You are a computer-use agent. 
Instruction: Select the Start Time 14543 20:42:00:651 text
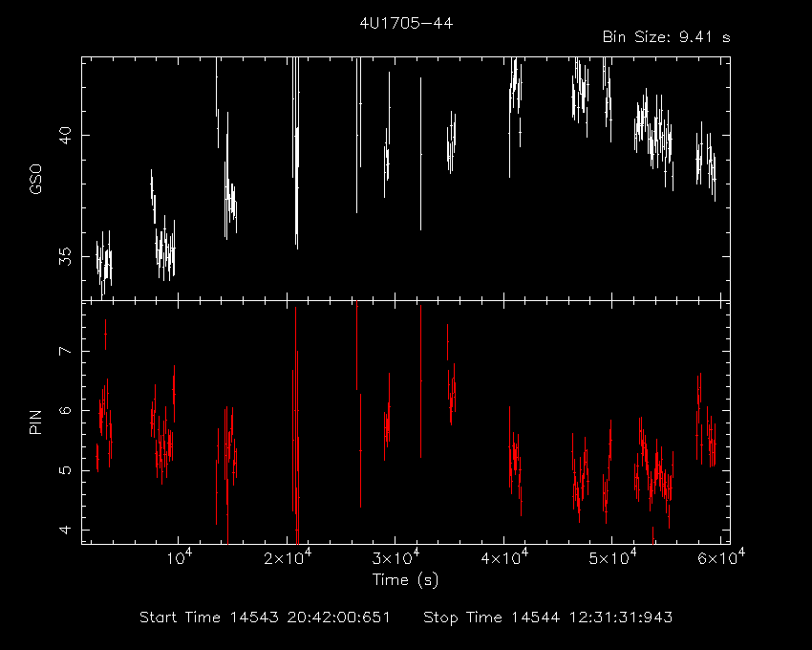[265, 617]
